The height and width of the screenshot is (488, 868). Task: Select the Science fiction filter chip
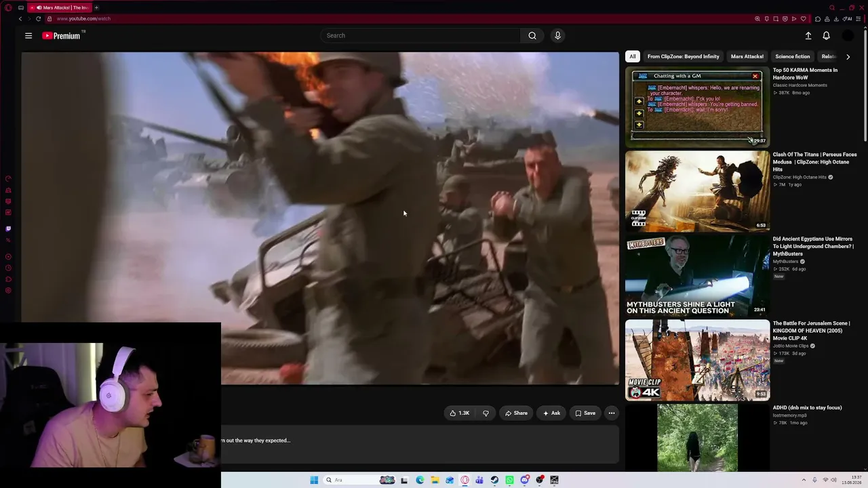coord(793,57)
